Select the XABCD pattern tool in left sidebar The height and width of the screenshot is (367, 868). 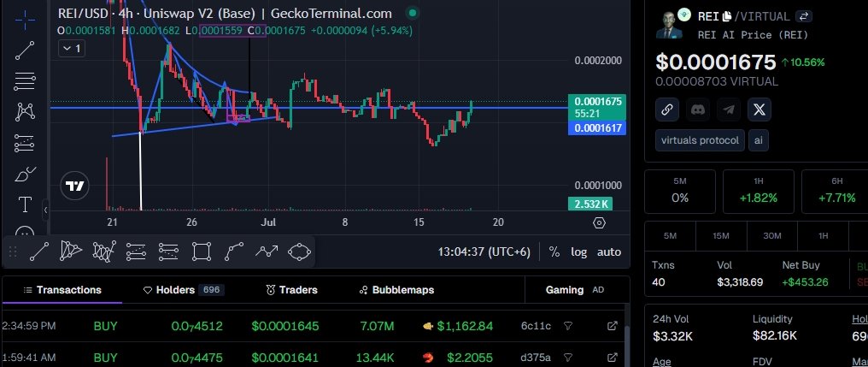[25, 112]
